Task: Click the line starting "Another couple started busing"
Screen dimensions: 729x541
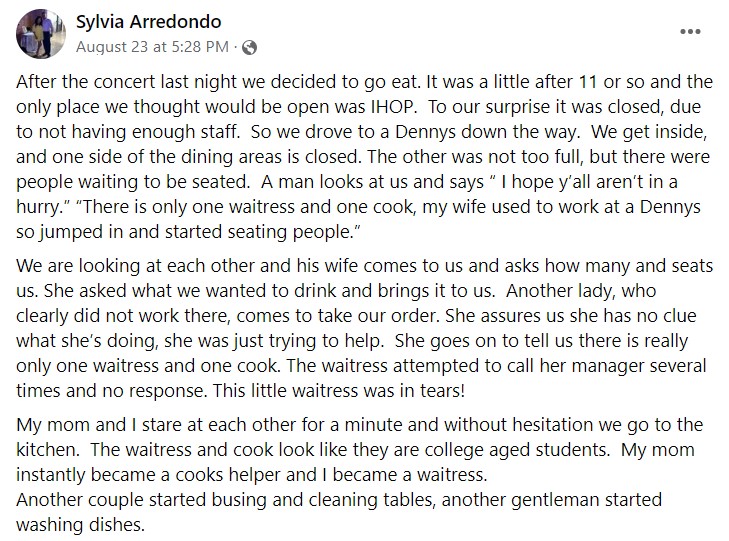Action: coord(339,500)
